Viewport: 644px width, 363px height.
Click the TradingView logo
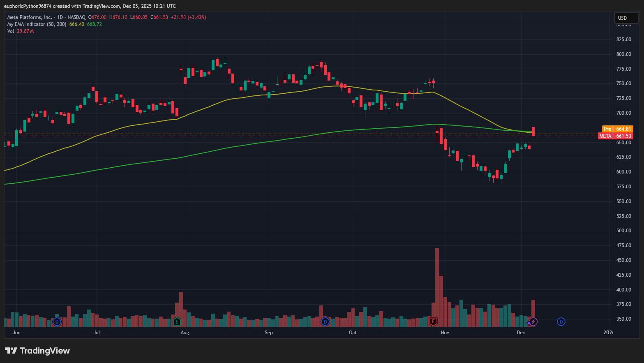pos(37,351)
